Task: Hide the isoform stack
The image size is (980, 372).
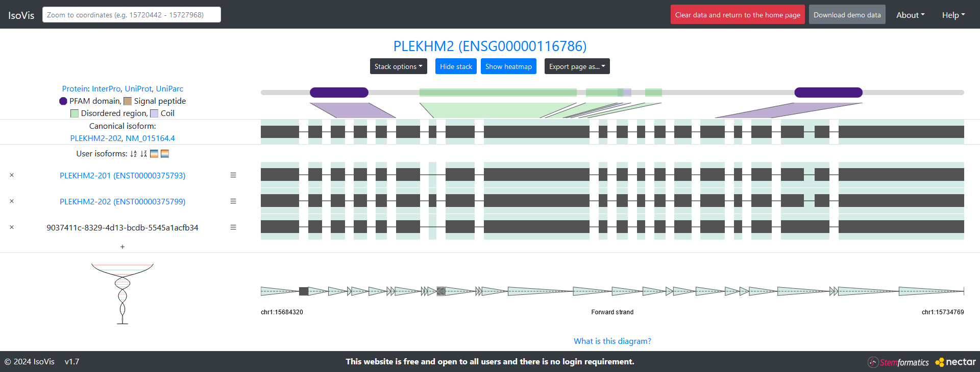Action: pyautogui.click(x=456, y=66)
